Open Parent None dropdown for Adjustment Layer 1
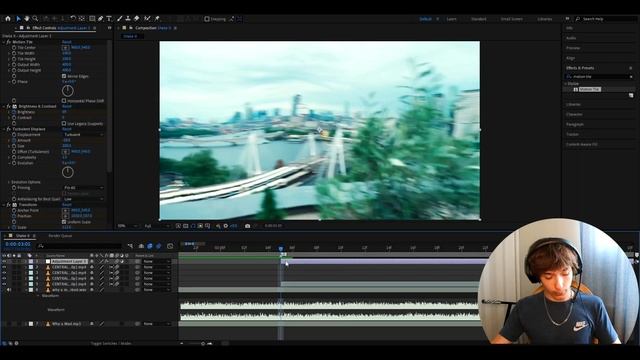Image resolution: width=640 pixels, height=360 pixels. pyautogui.click(x=156, y=261)
